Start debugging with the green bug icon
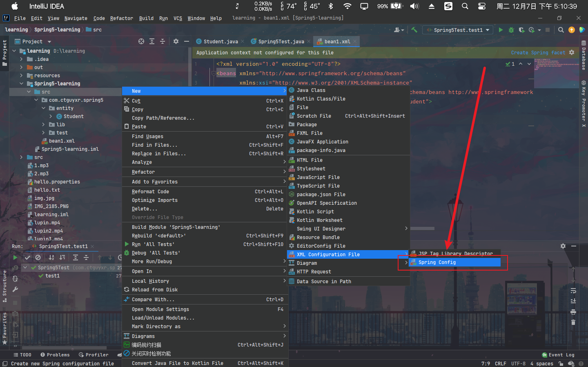Screen dimensions: 588x367 511,30
